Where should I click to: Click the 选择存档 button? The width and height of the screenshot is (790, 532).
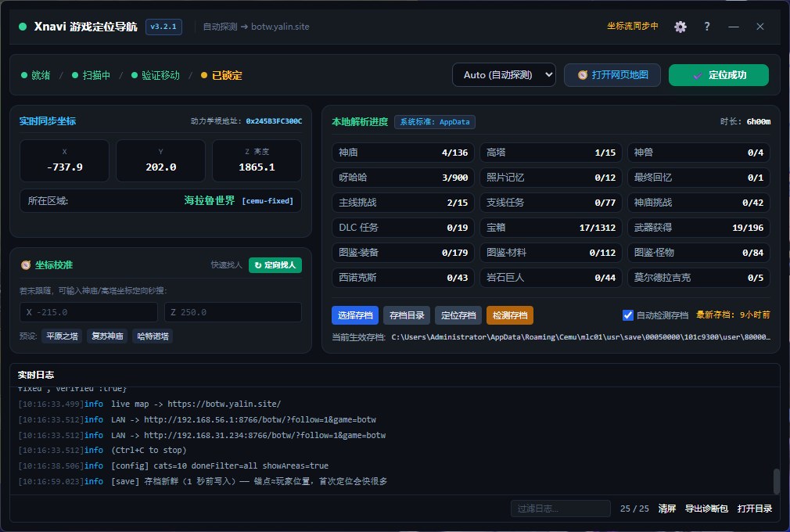pyautogui.click(x=355, y=315)
